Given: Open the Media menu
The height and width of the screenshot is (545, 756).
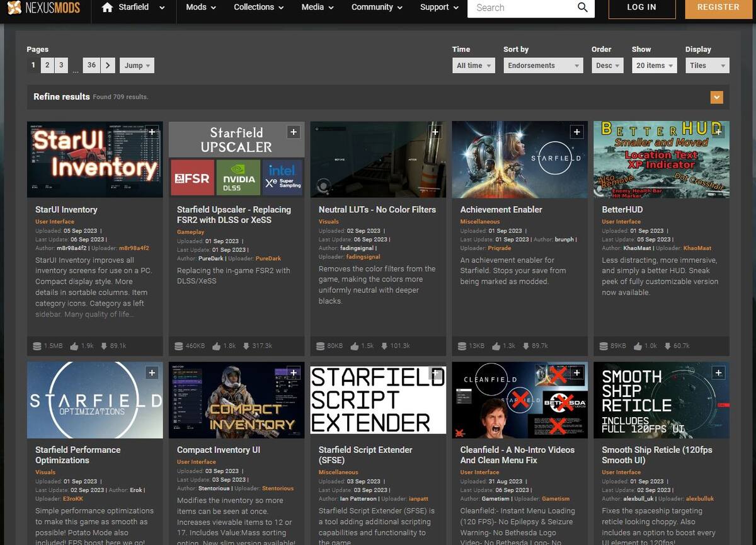Looking at the screenshot, I should (x=317, y=8).
